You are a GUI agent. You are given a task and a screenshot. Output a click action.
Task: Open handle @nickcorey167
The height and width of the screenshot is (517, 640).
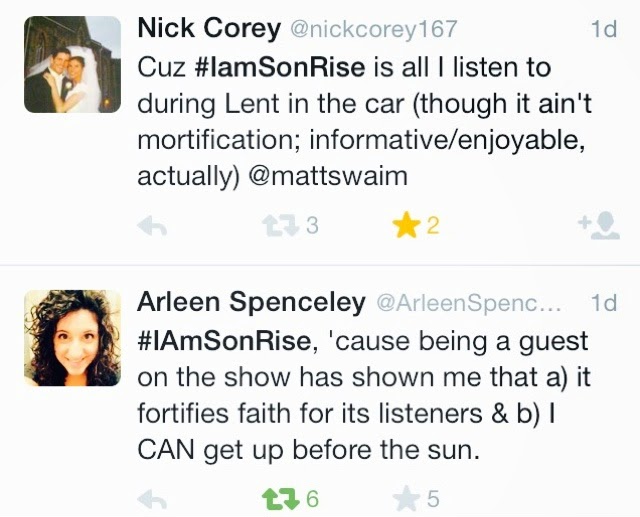coord(373,30)
